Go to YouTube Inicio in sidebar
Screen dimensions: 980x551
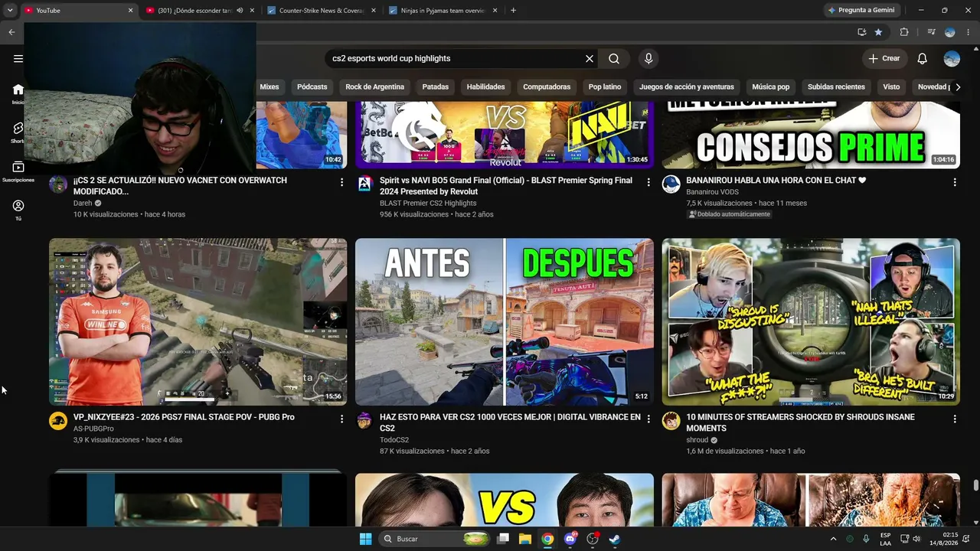coord(18,93)
